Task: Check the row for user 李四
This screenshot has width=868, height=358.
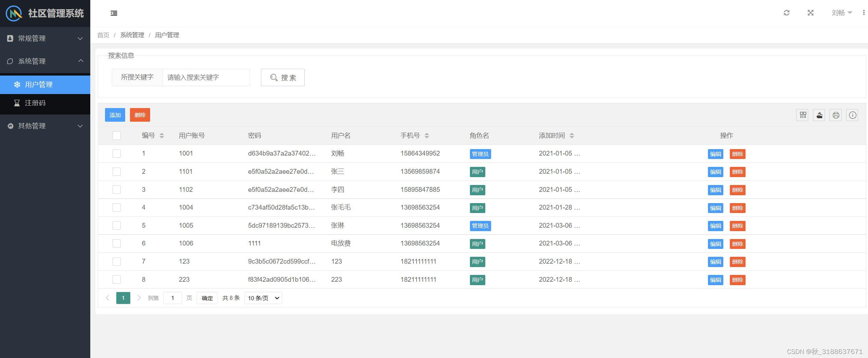Action: point(117,190)
